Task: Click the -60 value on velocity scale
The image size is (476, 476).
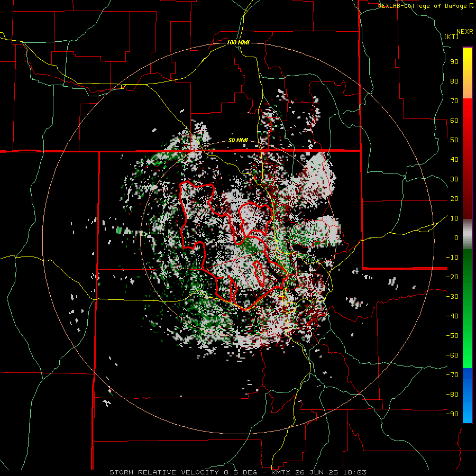Action: click(x=452, y=355)
